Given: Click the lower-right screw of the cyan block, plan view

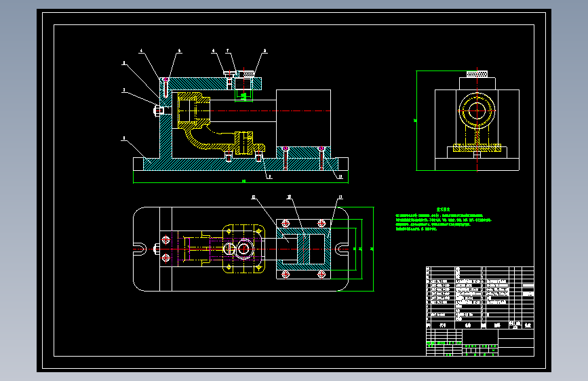Looking at the screenshot, I should (321, 274).
